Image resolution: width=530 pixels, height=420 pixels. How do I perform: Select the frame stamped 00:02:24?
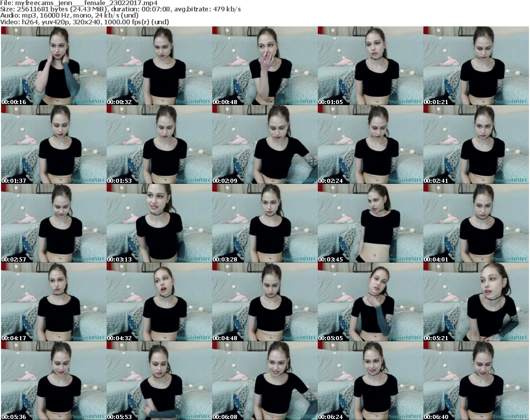pyautogui.click(x=370, y=144)
